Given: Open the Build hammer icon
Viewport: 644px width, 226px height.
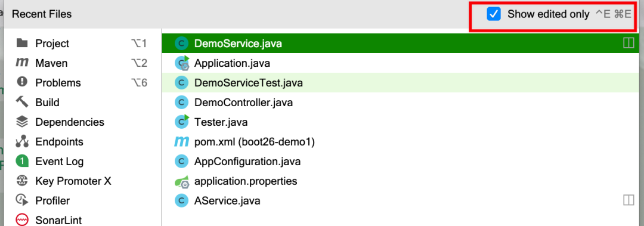Looking at the screenshot, I should tap(22, 102).
